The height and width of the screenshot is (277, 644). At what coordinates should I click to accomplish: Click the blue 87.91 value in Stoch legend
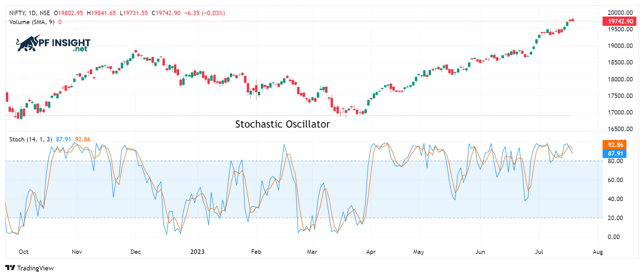tap(64, 139)
